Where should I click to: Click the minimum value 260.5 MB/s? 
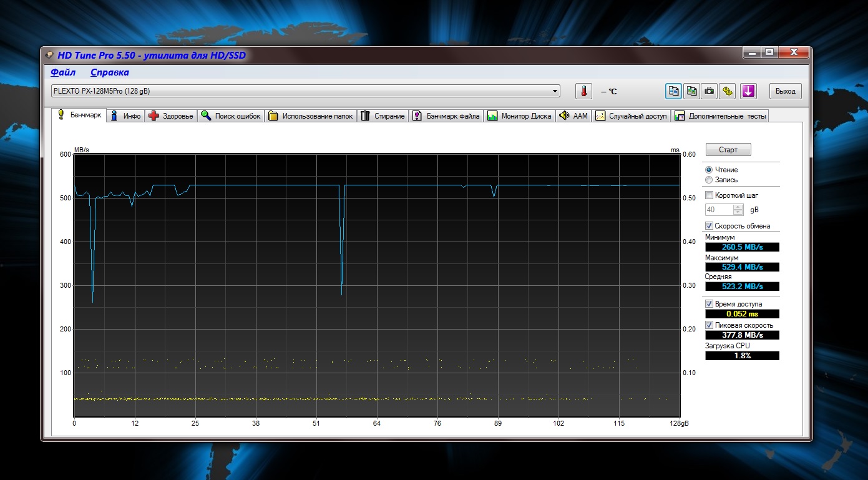743,247
